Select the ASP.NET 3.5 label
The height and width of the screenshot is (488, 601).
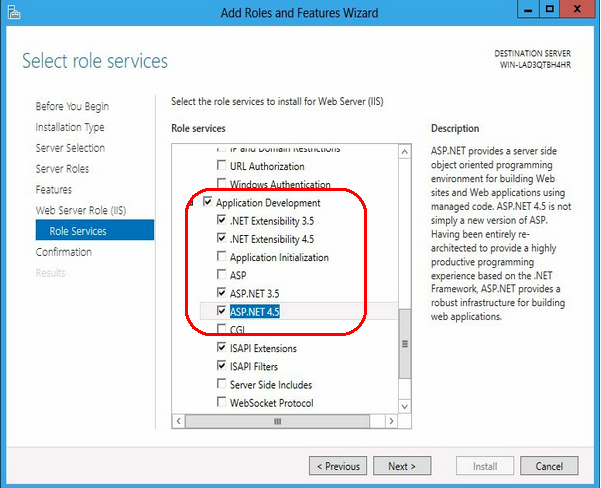pos(255,294)
